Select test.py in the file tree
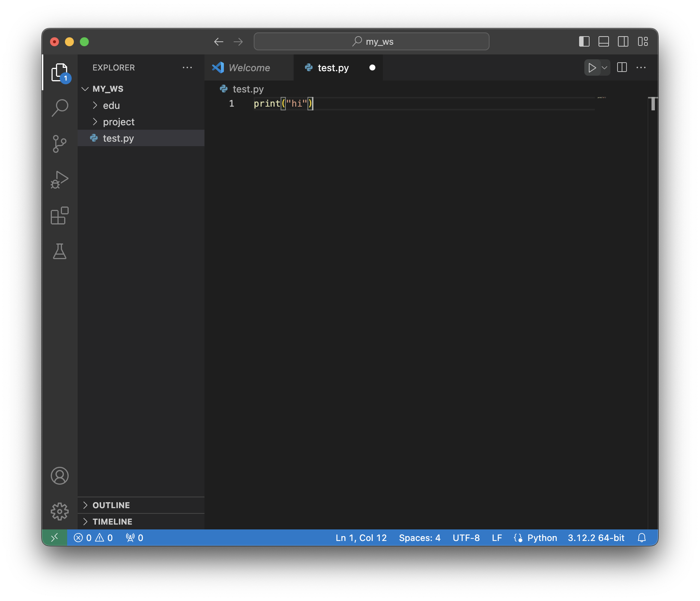Viewport: 700px width, 601px height. [x=141, y=138]
